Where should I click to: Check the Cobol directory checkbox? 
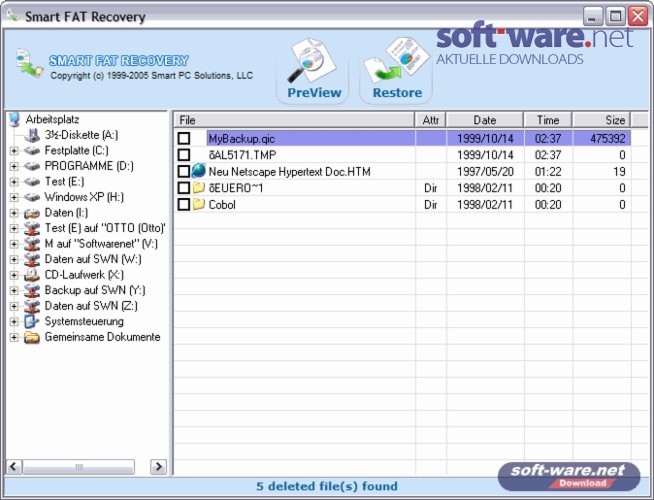(184, 204)
